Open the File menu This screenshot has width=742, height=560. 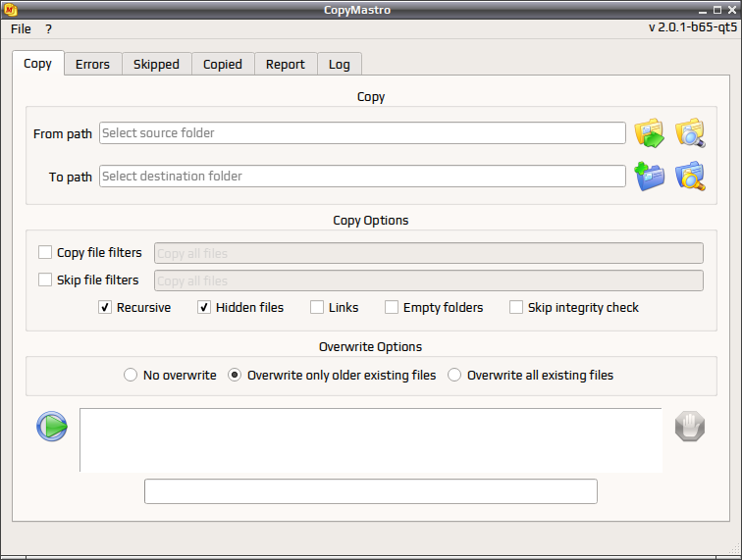point(21,28)
